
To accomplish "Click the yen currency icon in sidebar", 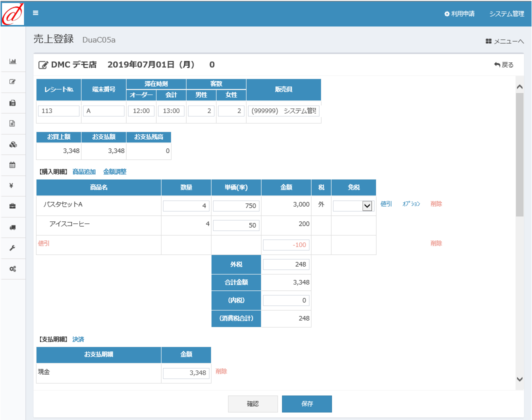I will pyautogui.click(x=12, y=186).
